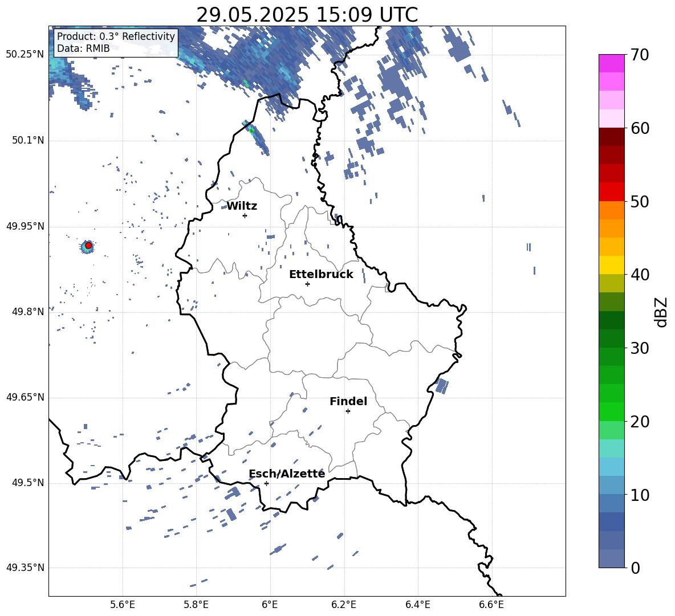Click the 10 colorbar tick value
This screenshot has height=616, width=675.
point(640,495)
